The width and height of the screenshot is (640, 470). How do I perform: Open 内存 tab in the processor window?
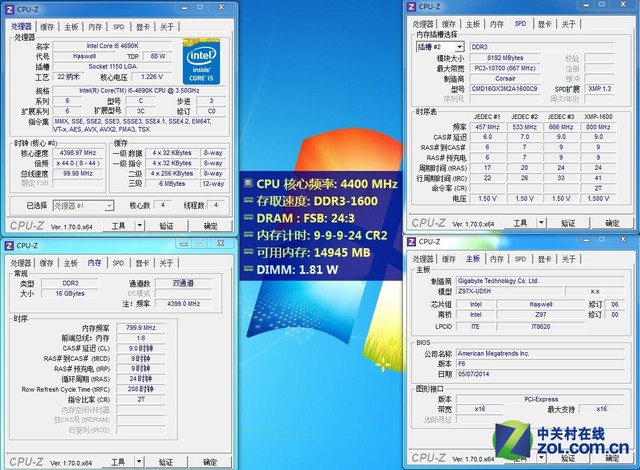coord(95,27)
